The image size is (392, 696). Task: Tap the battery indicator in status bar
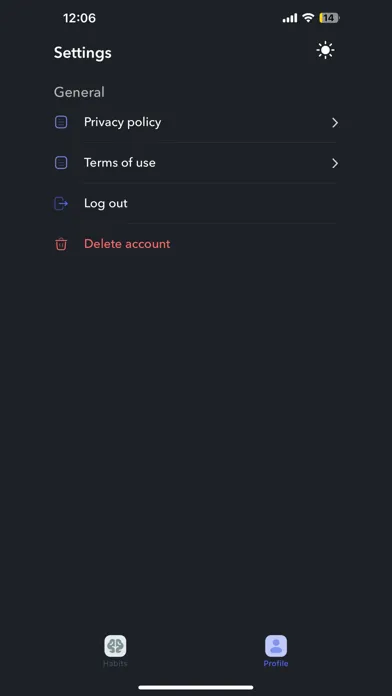point(329,18)
